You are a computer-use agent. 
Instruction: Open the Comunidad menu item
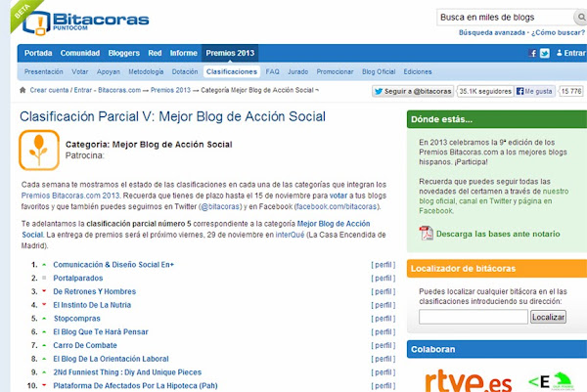[80, 53]
